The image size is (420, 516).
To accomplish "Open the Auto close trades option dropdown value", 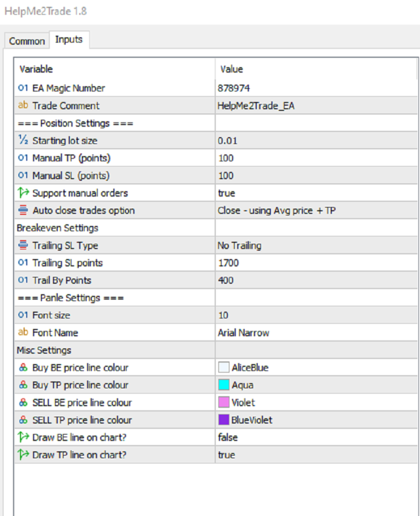I will pyautogui.click(x=277, y=210).
